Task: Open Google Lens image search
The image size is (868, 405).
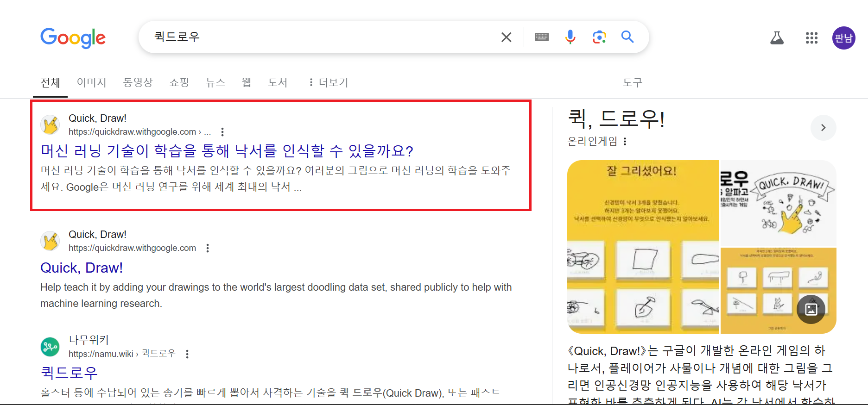Action: coord(600,37)
